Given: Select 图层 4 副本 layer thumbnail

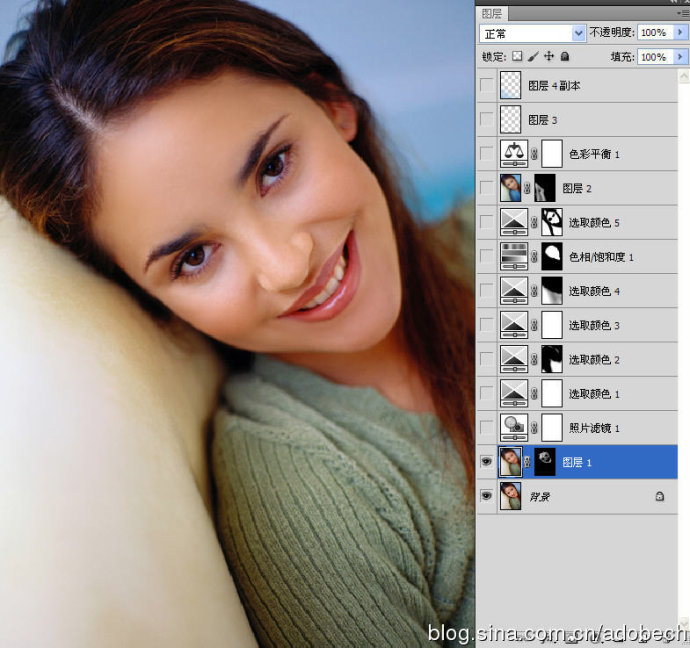Looking at the screenshot, I should pos(510,85).
